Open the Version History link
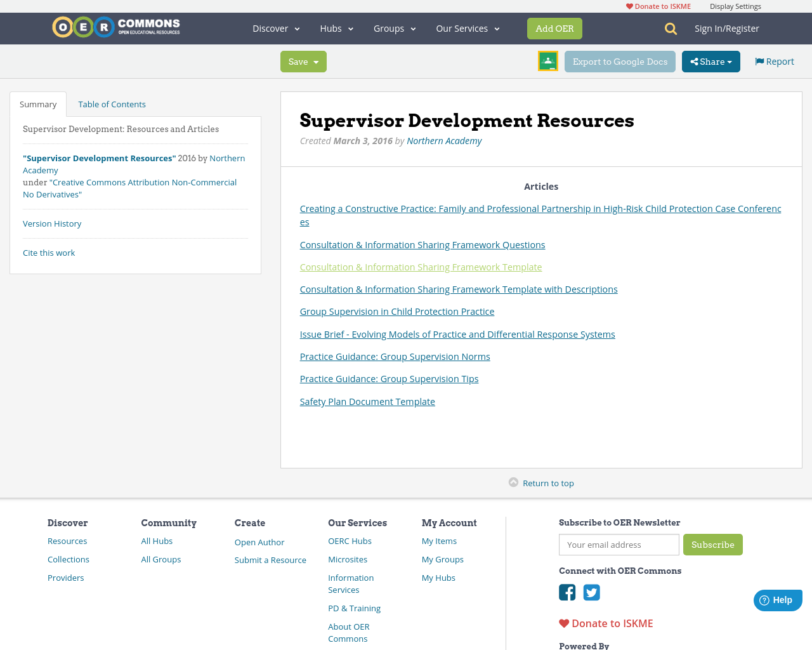This screenshot has height=650, width=812. coord(52,223)
